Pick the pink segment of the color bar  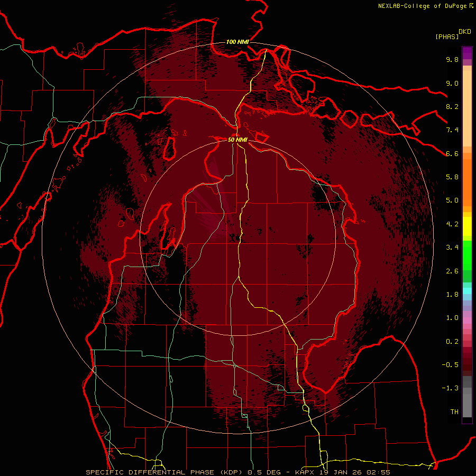point(467,321)
